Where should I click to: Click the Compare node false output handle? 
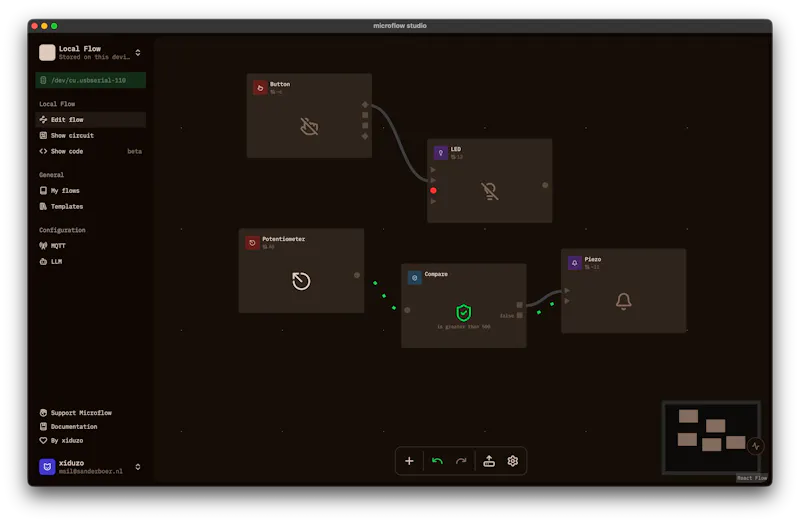519,315
